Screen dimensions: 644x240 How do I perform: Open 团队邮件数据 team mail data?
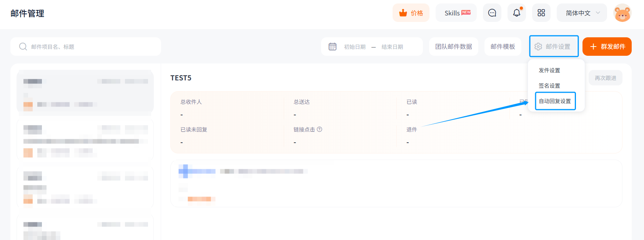[x=454, y=47]
